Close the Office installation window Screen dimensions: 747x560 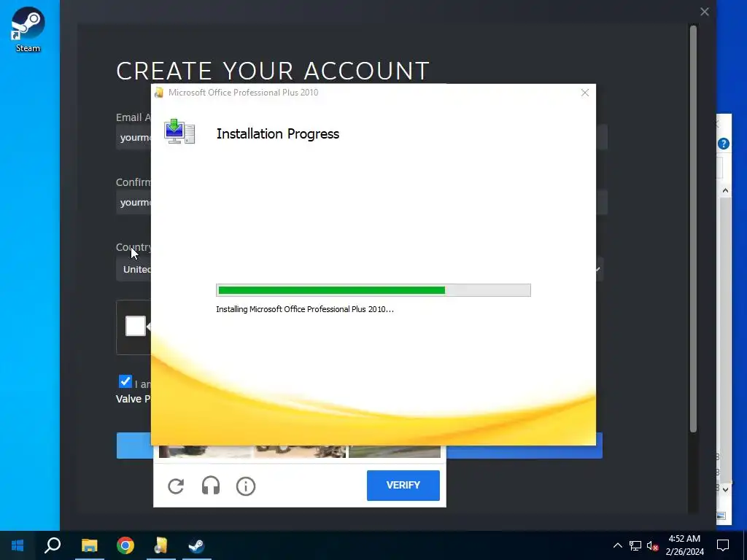[585, 93]
